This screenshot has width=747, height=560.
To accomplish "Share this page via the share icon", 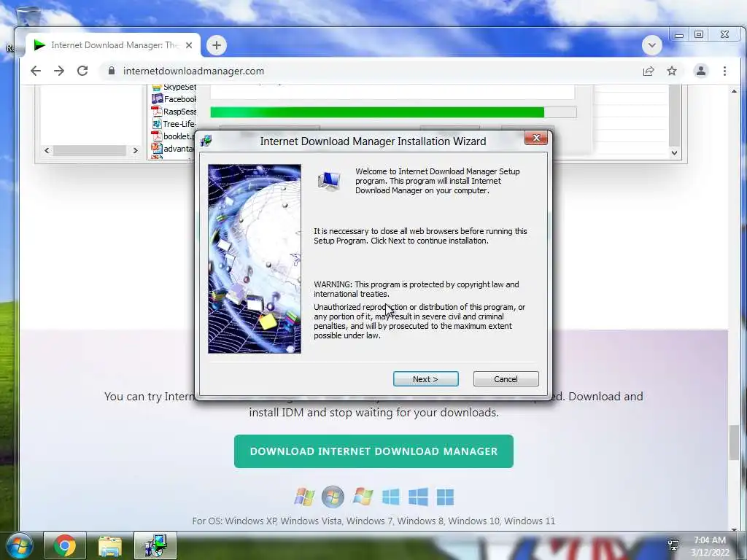I will 649,71.
